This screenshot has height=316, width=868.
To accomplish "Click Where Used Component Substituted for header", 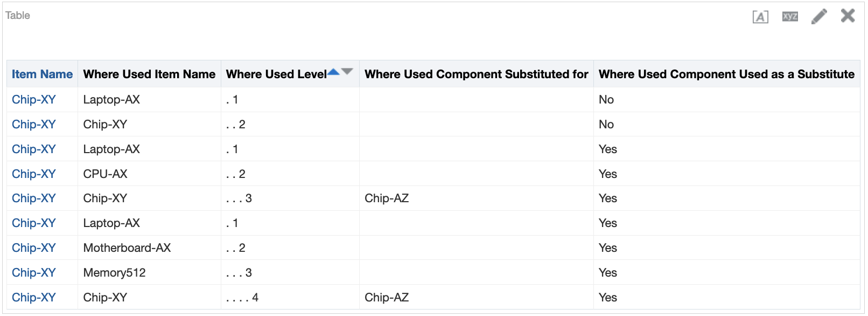I will pyautogui.click(x=476, y=74).
